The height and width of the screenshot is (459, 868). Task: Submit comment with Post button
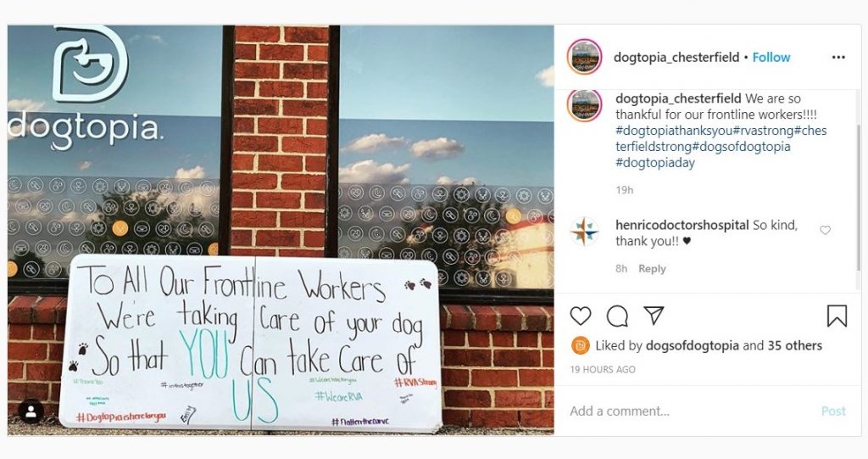pyautogui.click(x=833, y=411)
